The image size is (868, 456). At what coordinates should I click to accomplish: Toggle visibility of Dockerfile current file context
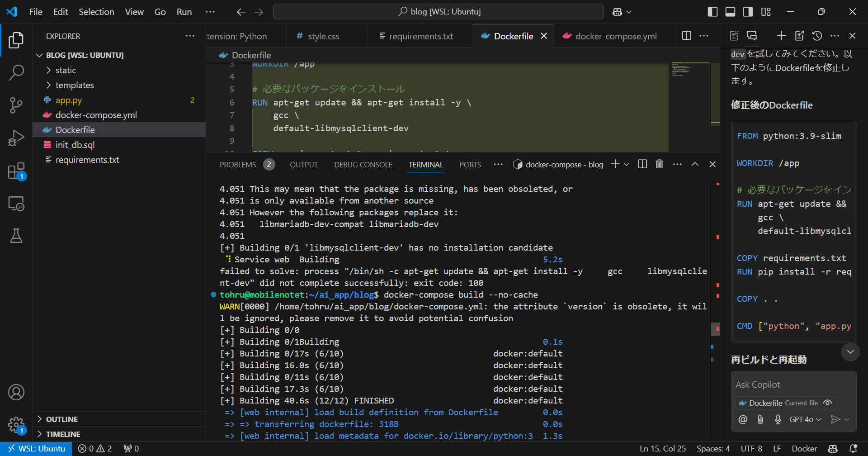[827, 403]
